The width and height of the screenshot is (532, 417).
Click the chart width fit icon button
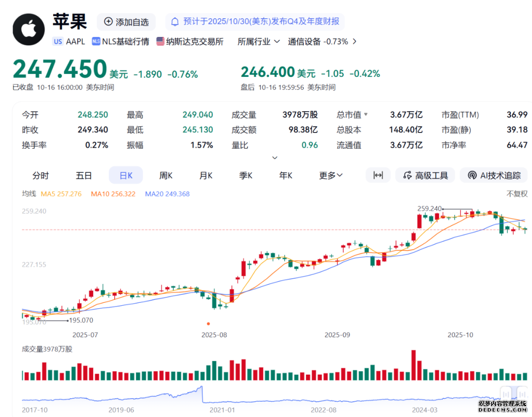[378, 175]
